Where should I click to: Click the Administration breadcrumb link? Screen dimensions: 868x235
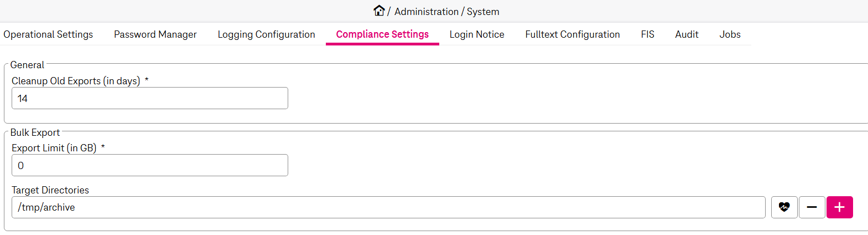[x=426, y=12]
